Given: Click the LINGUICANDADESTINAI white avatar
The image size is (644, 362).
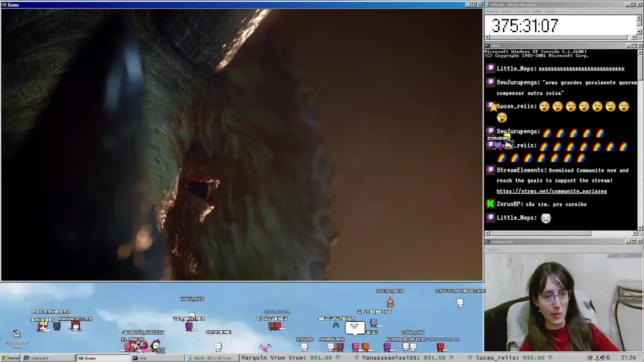Looking at the screenshot, I should [460, 303].
